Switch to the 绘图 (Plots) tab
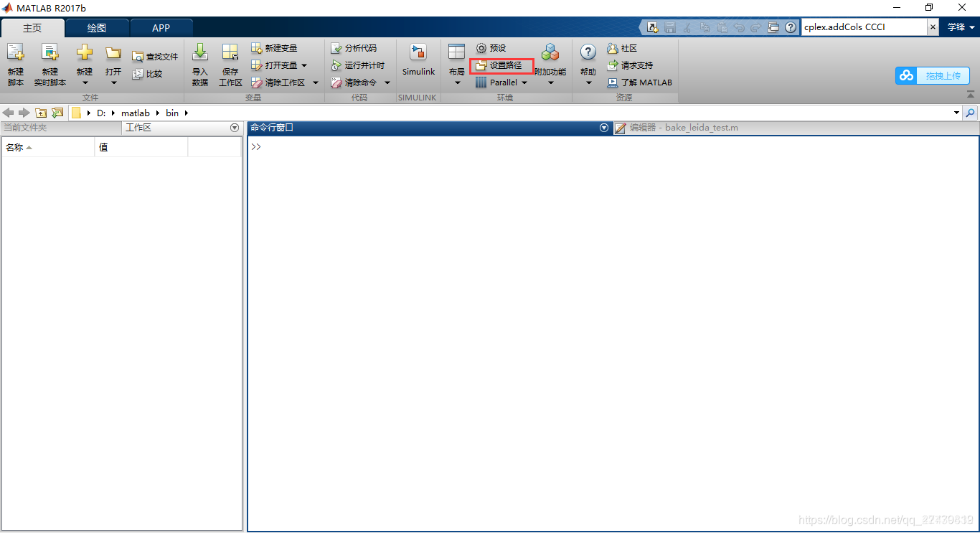The height and width of the screenshot is (533, 980). coord(97,28)
